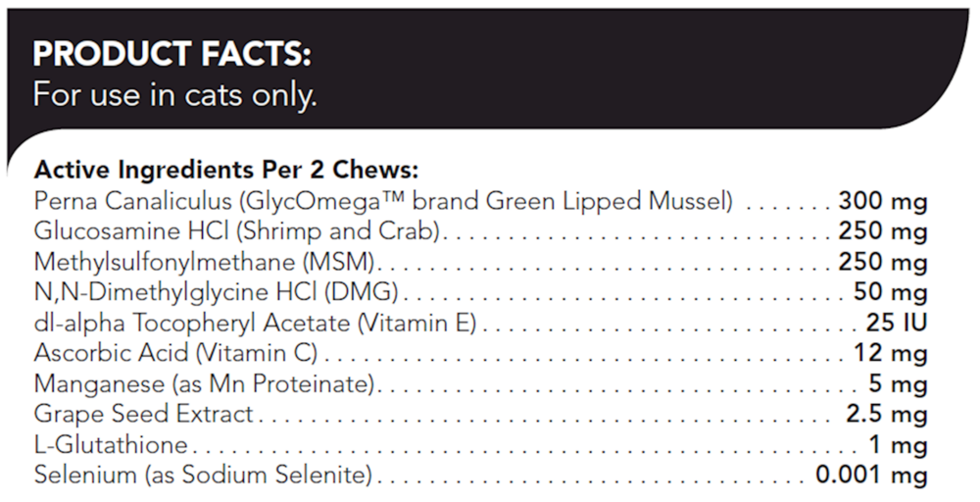Click the Grape Seed Extract ingredient
980x502 pixels.
(x=143, y=415)
